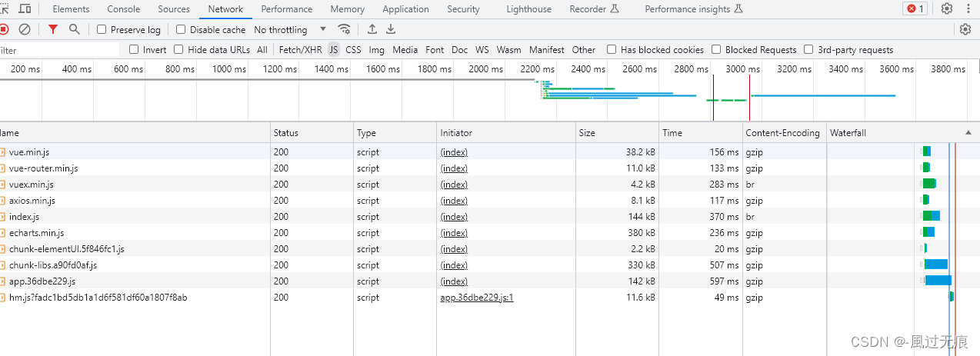Image resolution: width=980 pixels, height=356 pixels.
Task: Select the axios.min.js request row
Action: [x=490, y=201]
